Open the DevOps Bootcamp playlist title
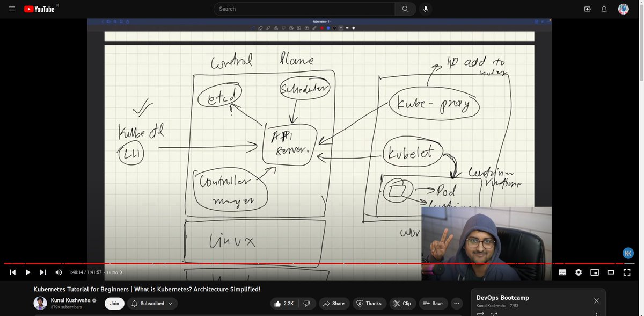Image resolution: width=644 pixels, height=316 pixels. [503, 298]
